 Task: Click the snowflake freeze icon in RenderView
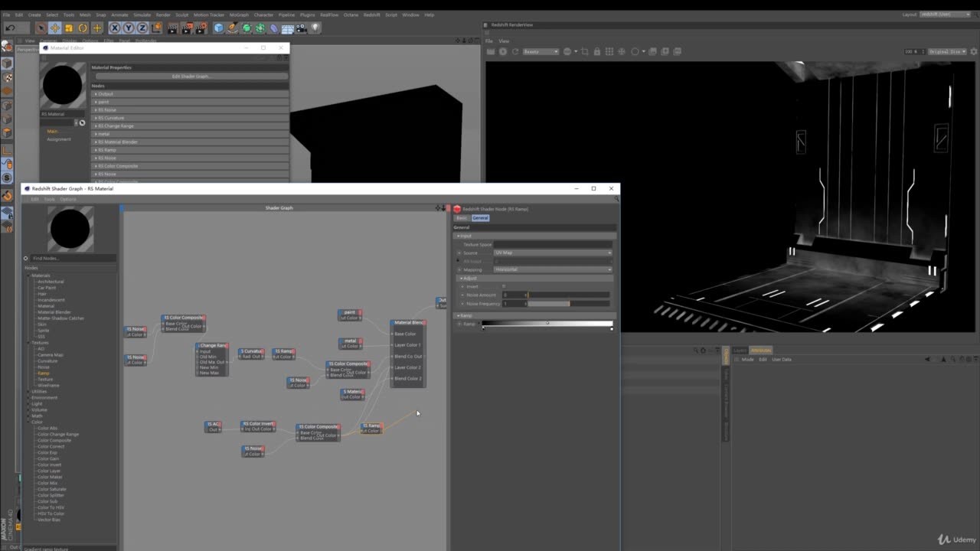[x=622, y=51]
